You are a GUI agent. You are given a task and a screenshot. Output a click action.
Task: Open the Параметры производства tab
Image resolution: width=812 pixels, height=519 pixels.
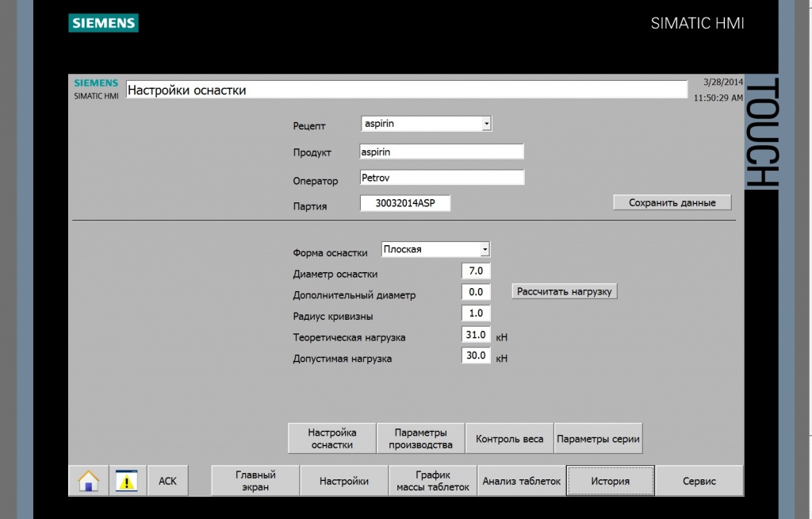click(420, 438)
